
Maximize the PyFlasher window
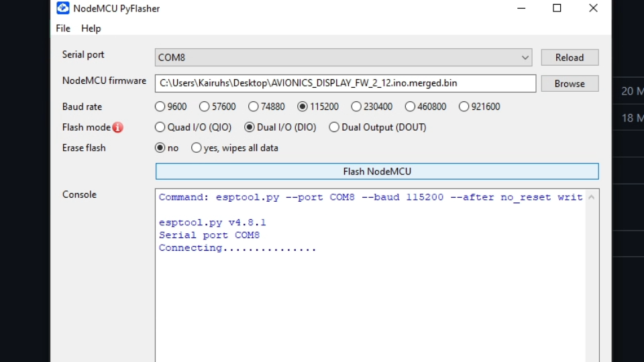[x=557, y=8]
